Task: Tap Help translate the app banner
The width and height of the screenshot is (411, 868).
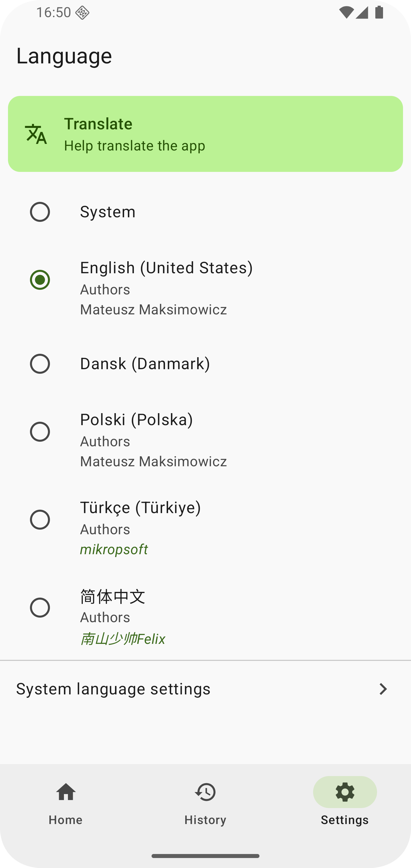Action: click(x=205, y=134)
